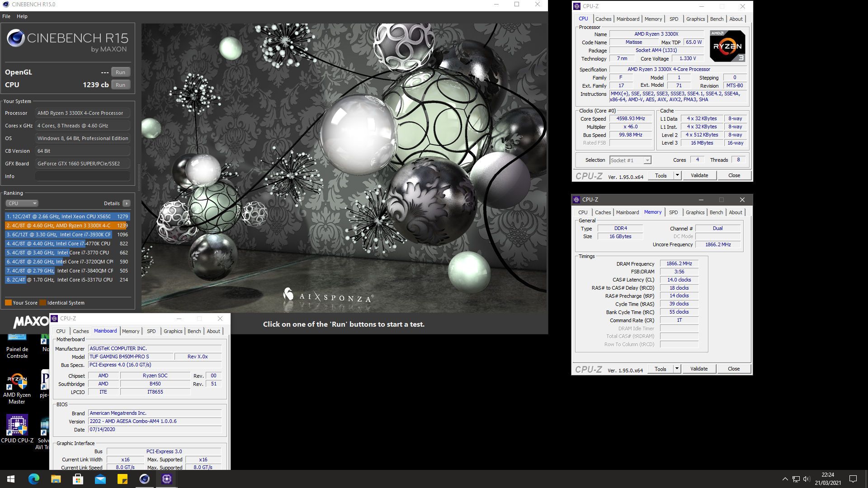Click the volume tray icon
The height and width of the screenshot is (488, 868).
(x=807, y=479)
